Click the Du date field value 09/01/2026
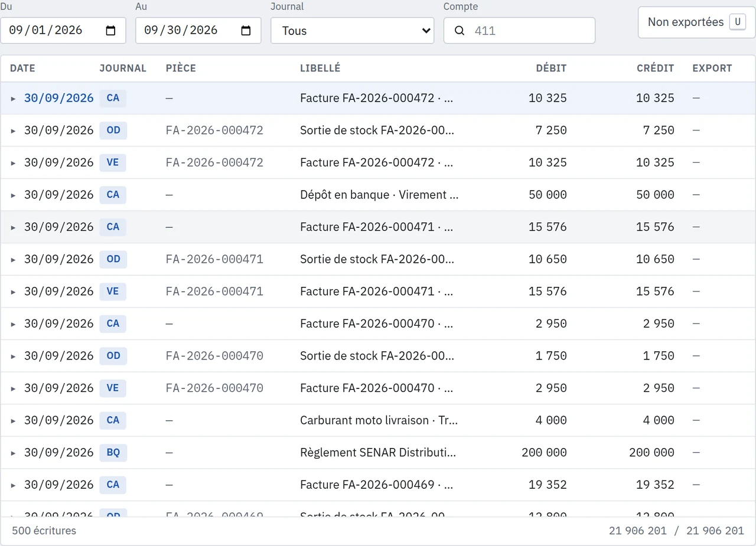Viewport: 756px width, 546px height. point(45,31)
